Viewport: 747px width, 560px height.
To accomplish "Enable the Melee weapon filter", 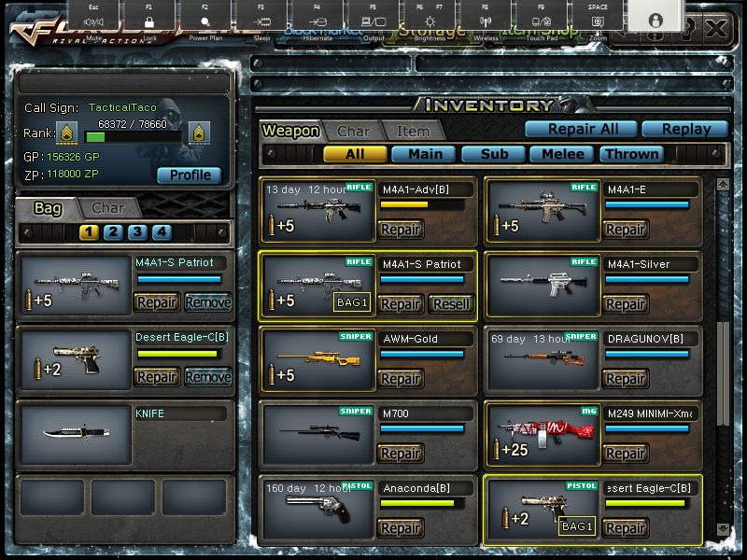I will 560,154.
